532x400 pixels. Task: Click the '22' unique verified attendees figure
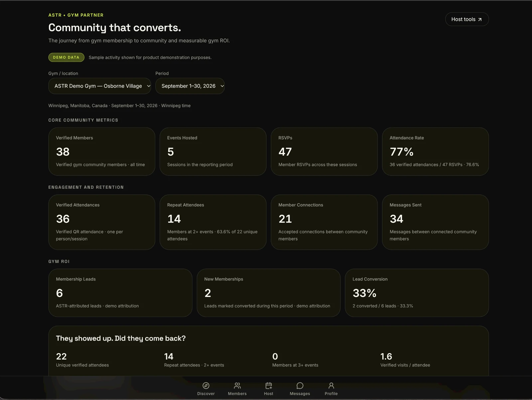tap(62, 356)
